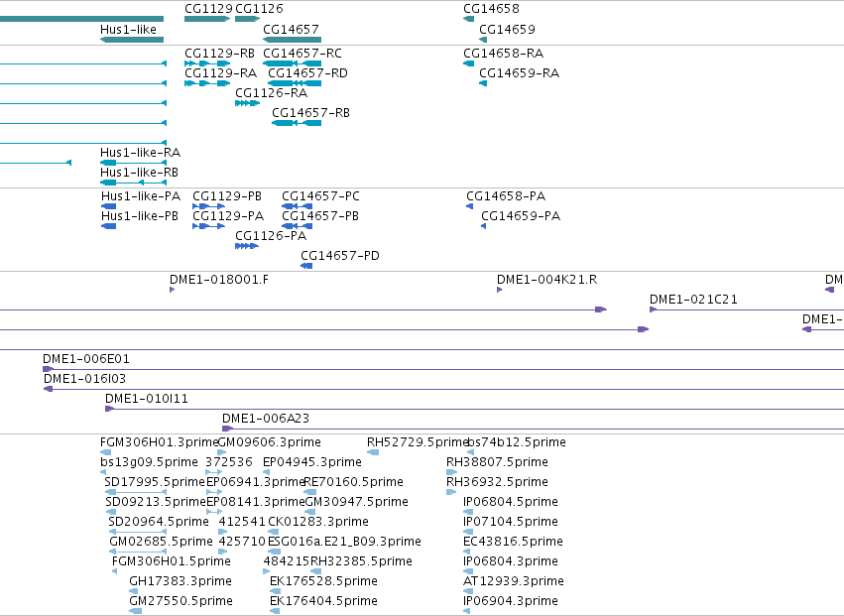
Task: Select BAC end label DME1-004K21.R
Action: tap(546, 280)
